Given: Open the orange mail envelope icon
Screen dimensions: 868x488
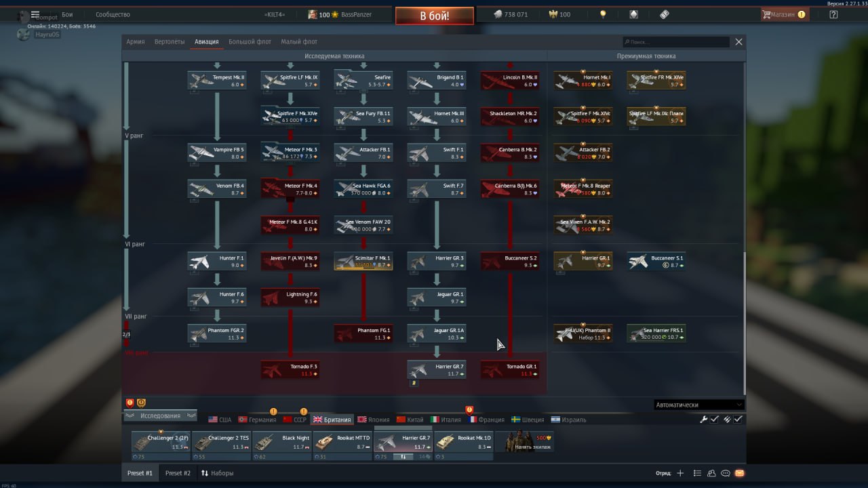Looking at the screenshot, I should coord(739,473).
